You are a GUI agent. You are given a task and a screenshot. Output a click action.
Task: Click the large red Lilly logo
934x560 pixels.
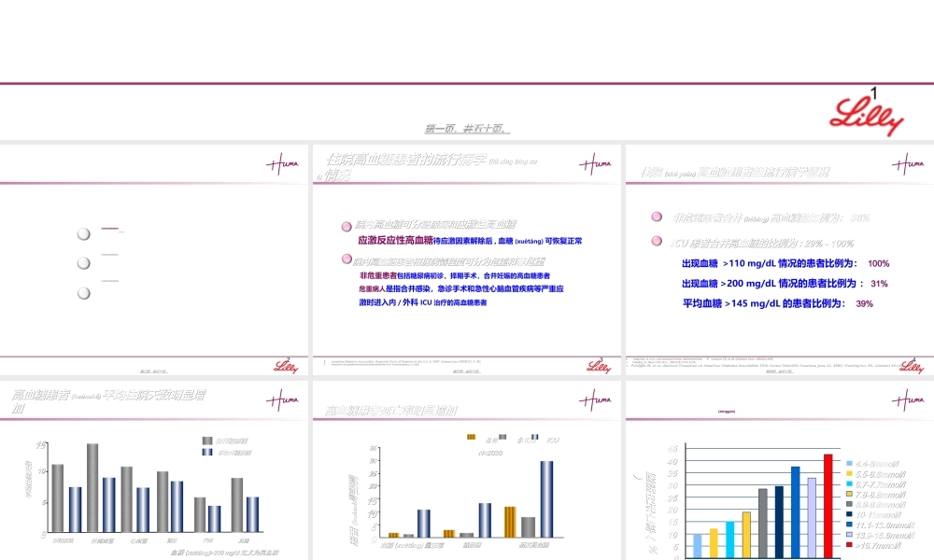click(x=868, y=119)
